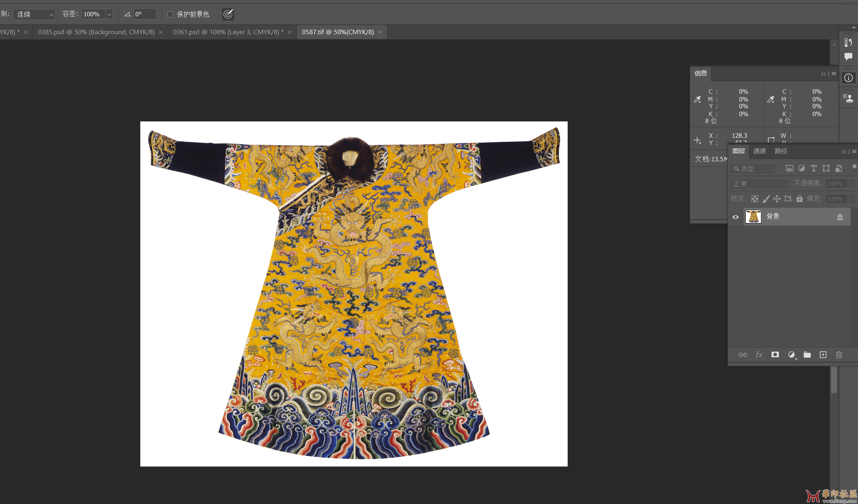
Task: Filter layers by pixel layers icon
Action: pos(789,168)
